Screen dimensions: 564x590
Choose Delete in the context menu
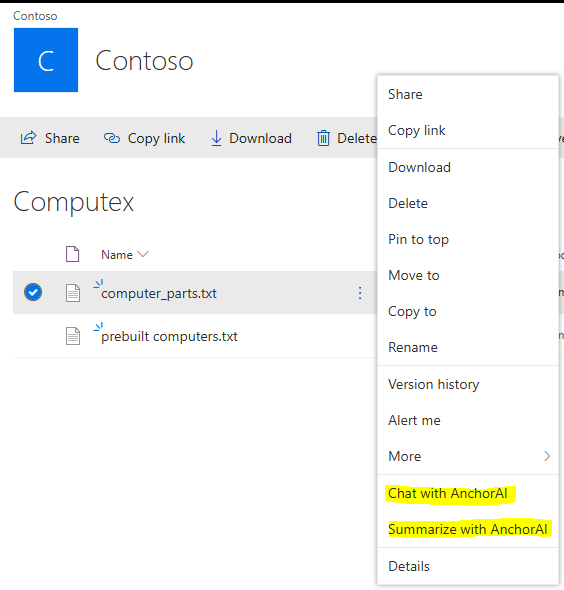[x=468, y=204]
